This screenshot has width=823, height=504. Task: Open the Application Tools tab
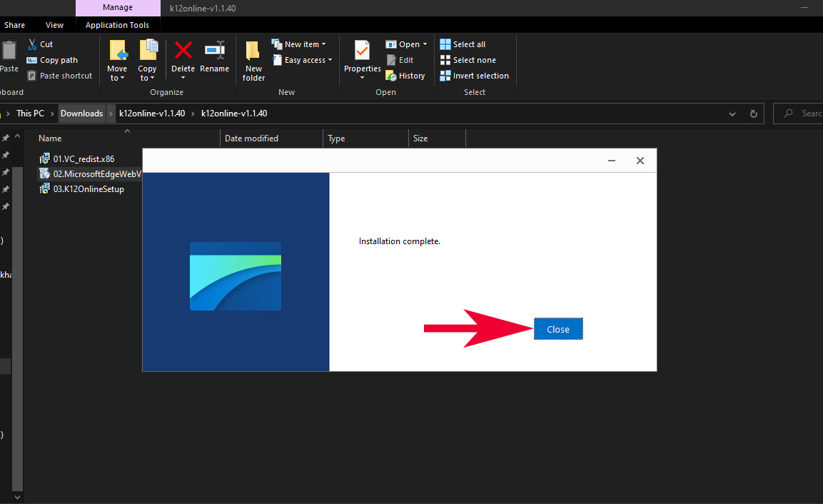point(117,25)
